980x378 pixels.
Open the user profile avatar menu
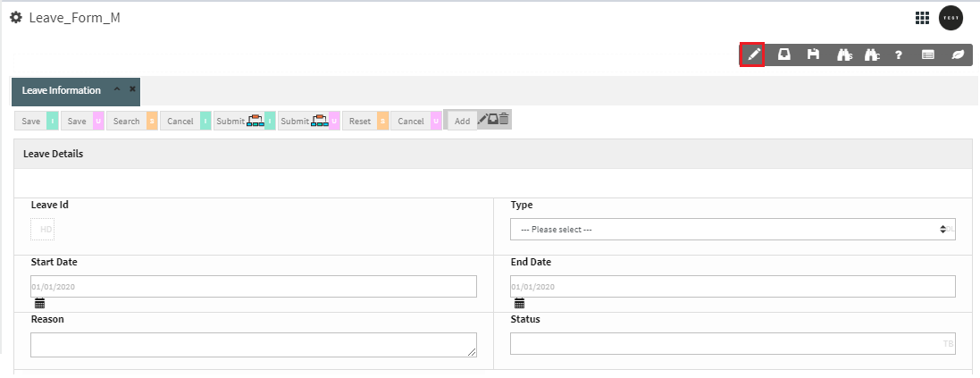[951, 18]
